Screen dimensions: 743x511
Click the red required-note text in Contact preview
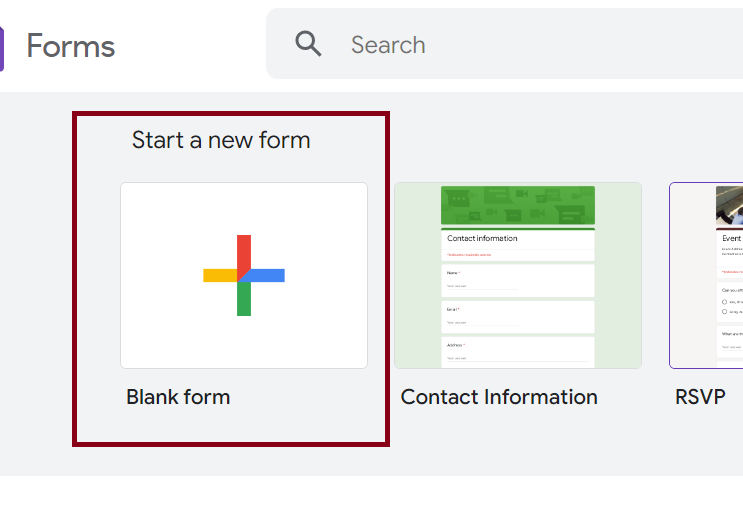469,255
